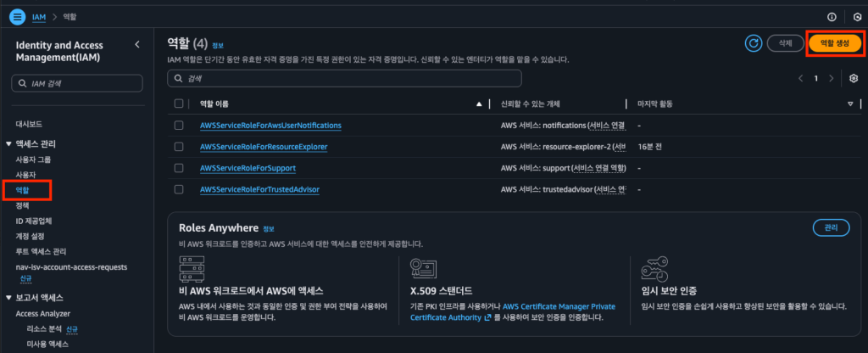868x353 pixels.
Task: Go to next page arrow in pagination
Action: (832, 78)
